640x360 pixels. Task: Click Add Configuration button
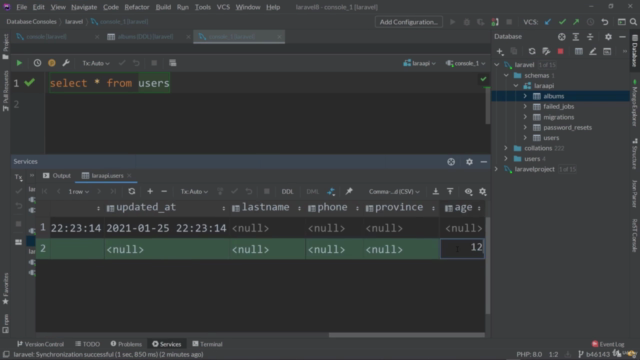409,22
